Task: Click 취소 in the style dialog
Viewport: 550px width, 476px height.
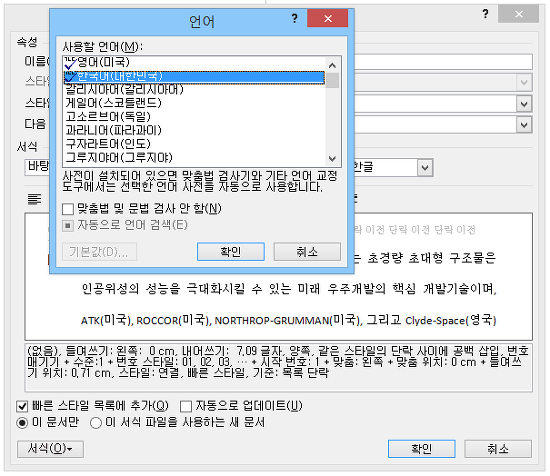Action: tap(498, 449)
